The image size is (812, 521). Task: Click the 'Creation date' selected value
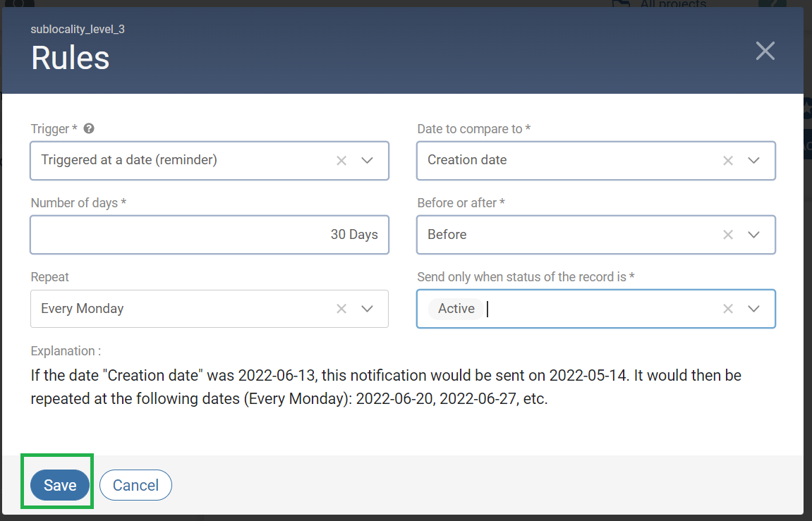pos(467,160)
